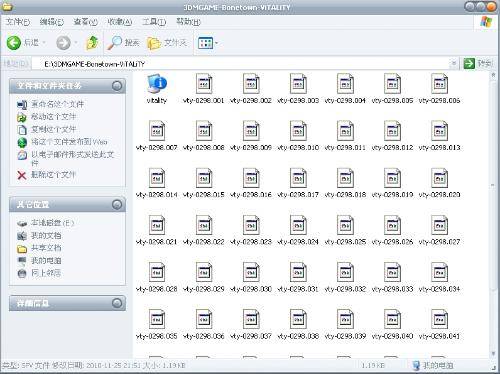
Task: Select file icon vty-0298.002
Action: coord(251,83)
